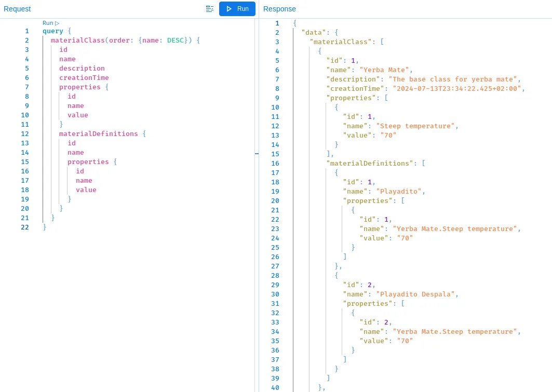
Task: Click 'properties' on request line 7
Action: point(79,87)
